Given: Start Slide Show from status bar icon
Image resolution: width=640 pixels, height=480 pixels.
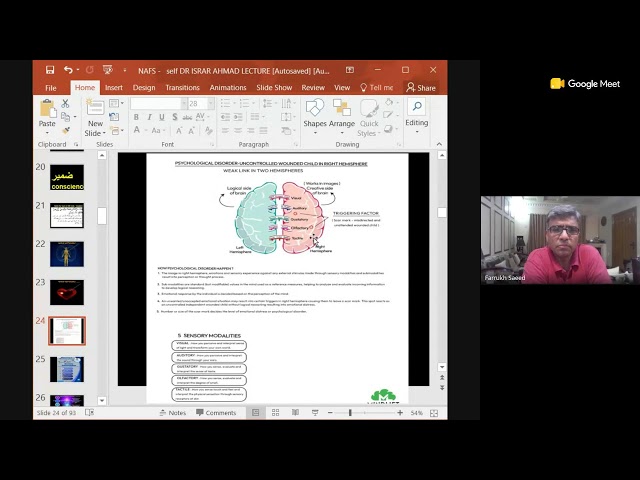Looking at the screenshot, I should (x=315, y=413).
